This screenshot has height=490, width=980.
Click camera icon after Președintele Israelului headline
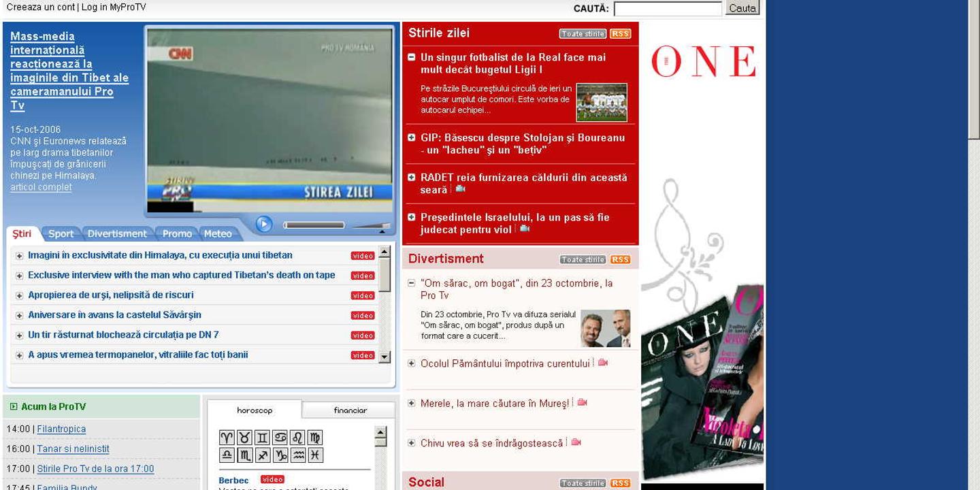click(x=524, y=229)
